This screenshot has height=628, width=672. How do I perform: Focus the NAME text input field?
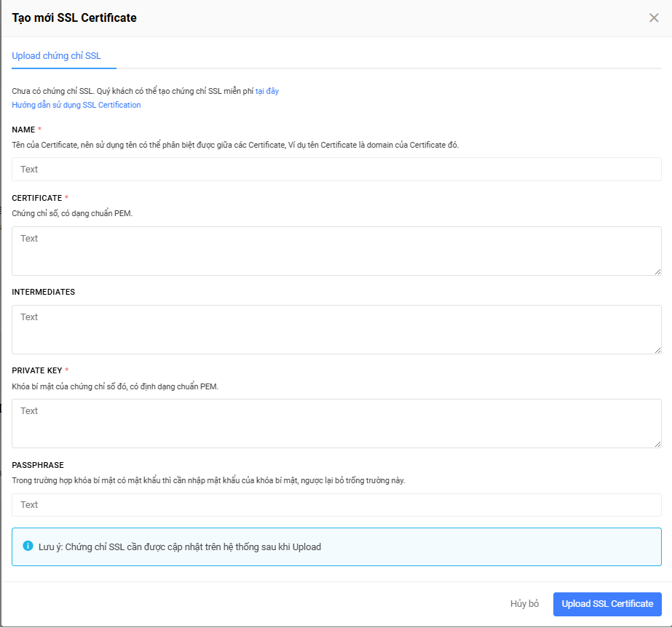pos(336,170)
